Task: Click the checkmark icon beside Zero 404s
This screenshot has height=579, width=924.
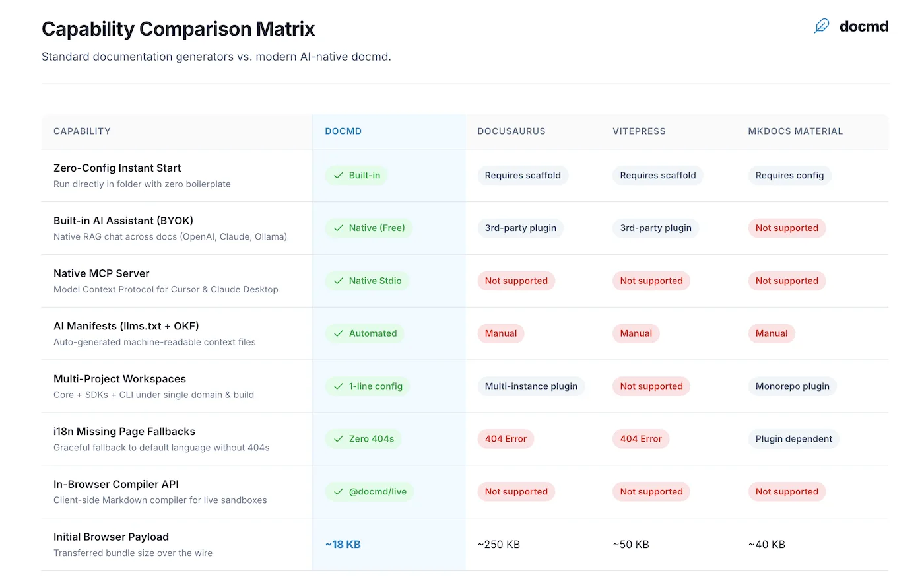Action: [x=339, y=439]
